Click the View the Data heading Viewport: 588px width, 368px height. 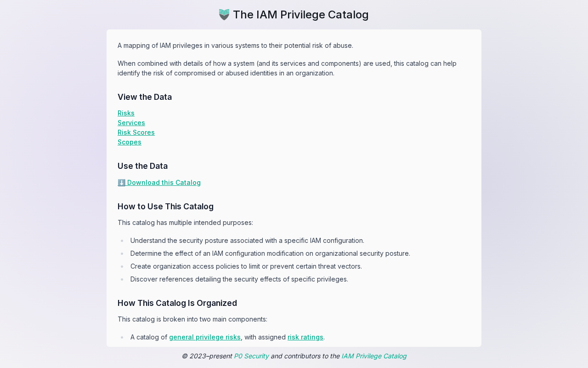coord(145,97)
